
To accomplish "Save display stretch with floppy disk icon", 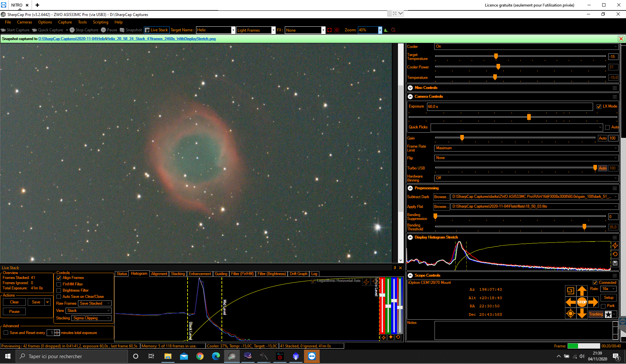I will 615,263.
